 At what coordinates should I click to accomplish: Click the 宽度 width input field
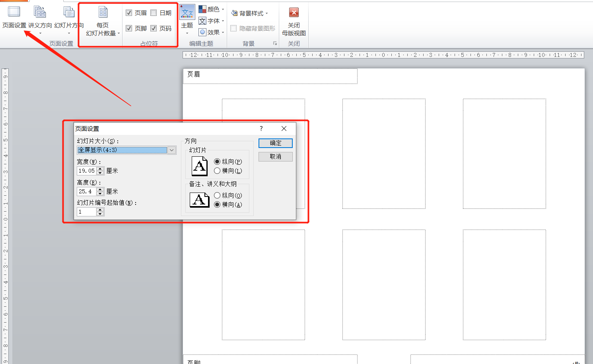pyautogui.click(x=86, y=171)
